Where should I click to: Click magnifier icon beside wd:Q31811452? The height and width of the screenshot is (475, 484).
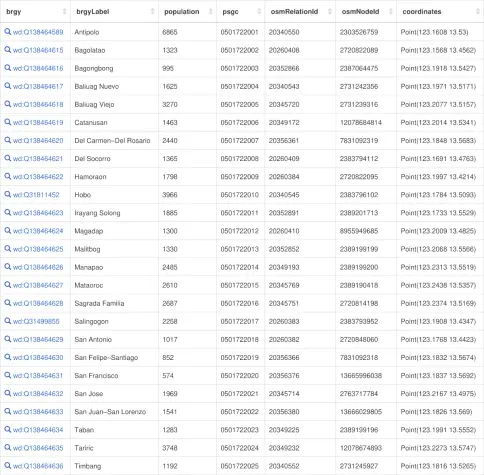click(x=7, y=194)
